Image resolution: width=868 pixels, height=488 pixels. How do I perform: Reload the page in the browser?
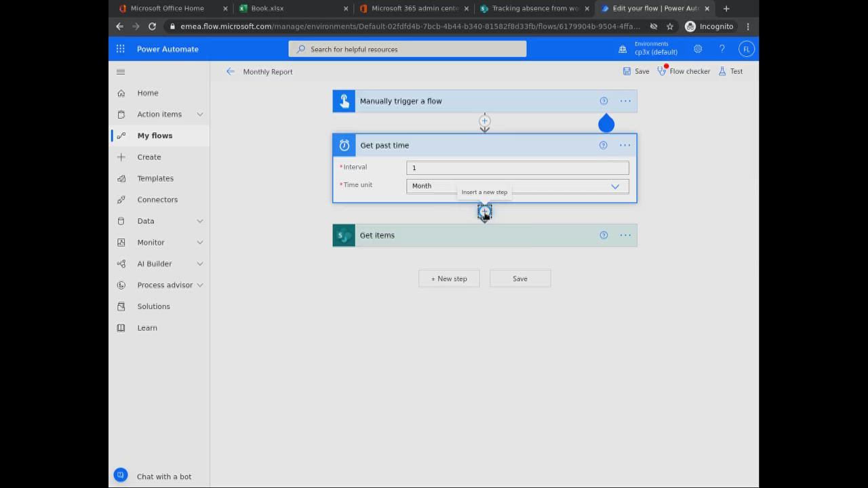point(152,26)
